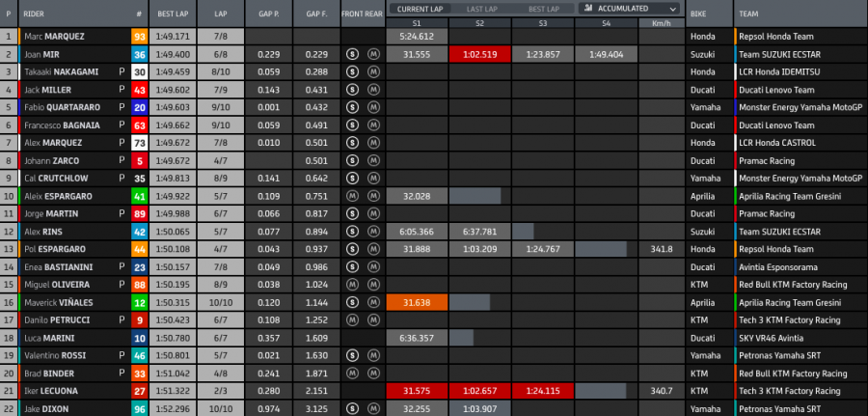Click Jake Dixon's rear medium tyre icon

(371, 408)
